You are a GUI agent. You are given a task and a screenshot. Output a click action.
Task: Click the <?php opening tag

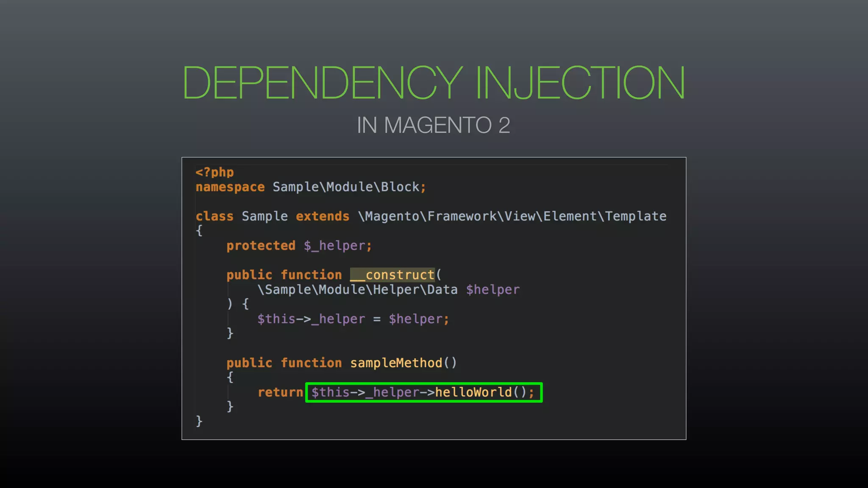click(x=214, y=172)
